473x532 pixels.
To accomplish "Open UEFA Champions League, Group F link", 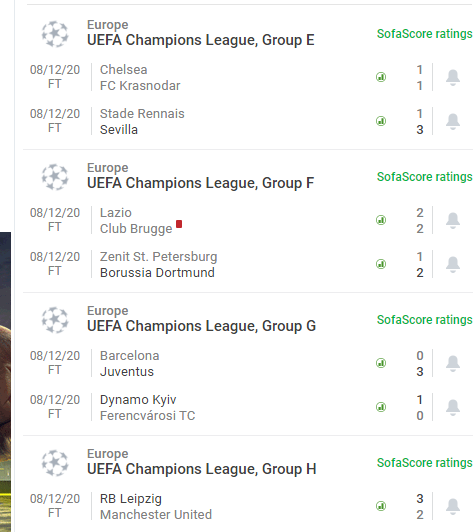I will point(201,183).
